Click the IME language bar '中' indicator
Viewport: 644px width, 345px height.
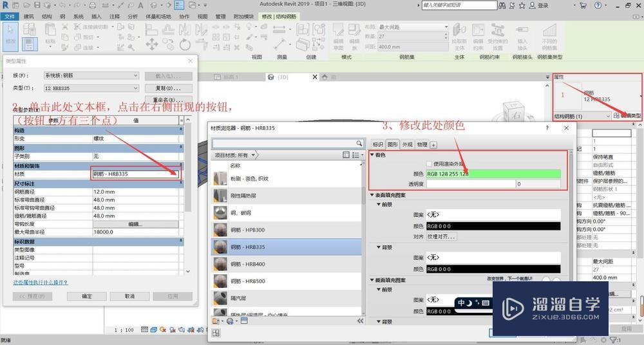[x=462, y=303]
